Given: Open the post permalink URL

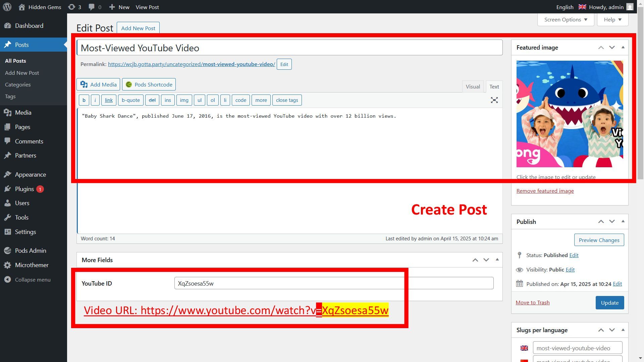Looking at the screenshot, I should click(x=192, y=64).
